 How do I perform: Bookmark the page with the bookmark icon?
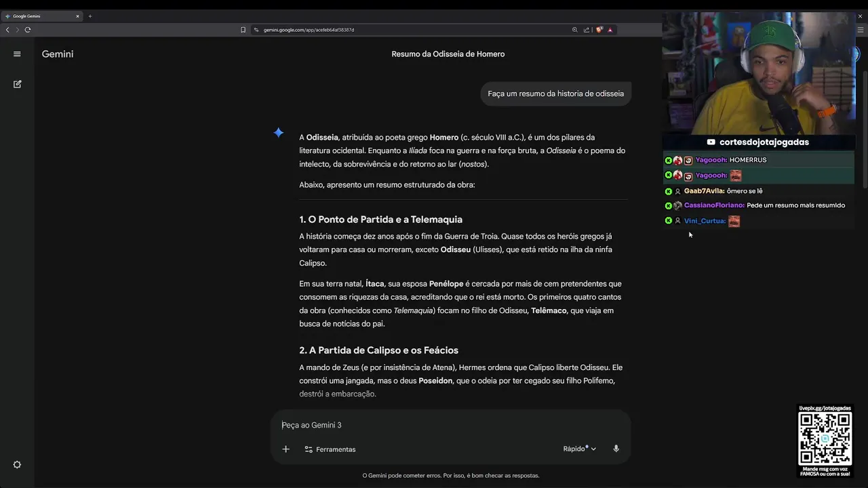coord(243,30)
